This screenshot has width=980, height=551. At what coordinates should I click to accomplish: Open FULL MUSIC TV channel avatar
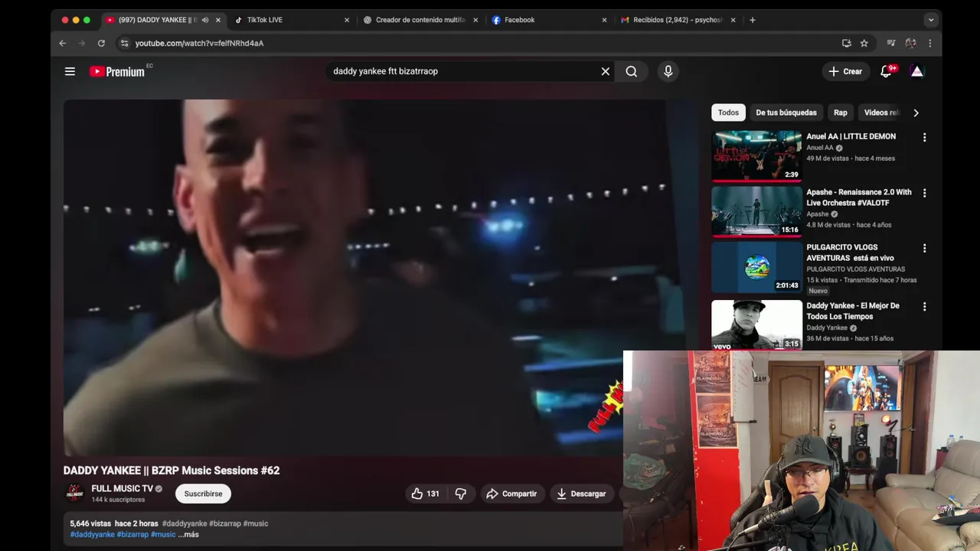click(x=74, y=494)
